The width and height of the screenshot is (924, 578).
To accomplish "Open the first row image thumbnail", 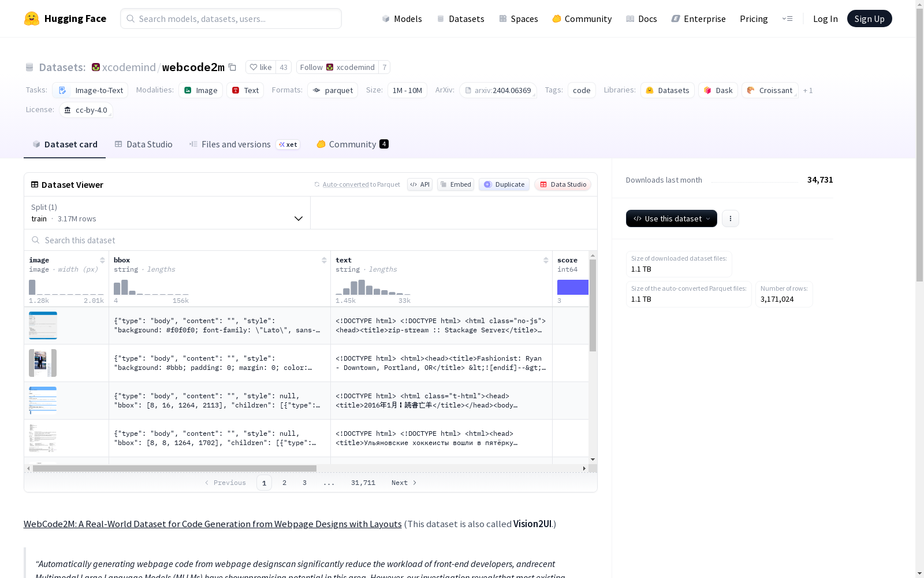I will coord(43,325).
